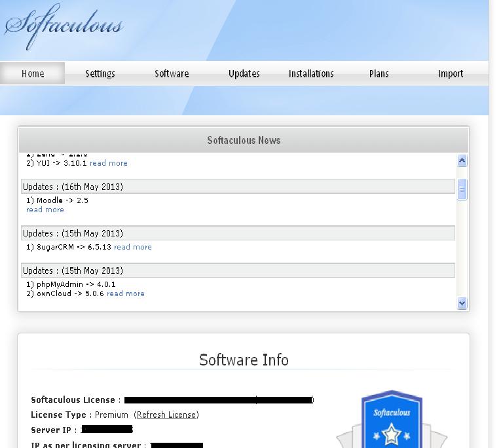
Task: Select the ownCloud -> 5.0.6 entry
Action: [x=65, y=293]
